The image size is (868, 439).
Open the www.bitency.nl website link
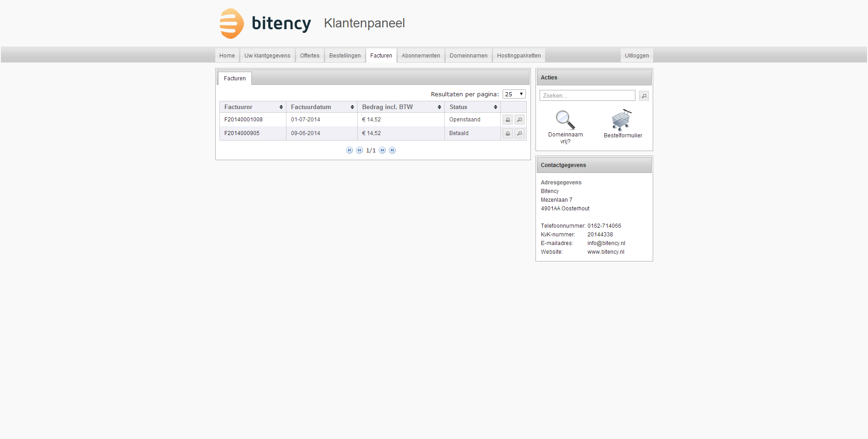(x=606, y=252)
